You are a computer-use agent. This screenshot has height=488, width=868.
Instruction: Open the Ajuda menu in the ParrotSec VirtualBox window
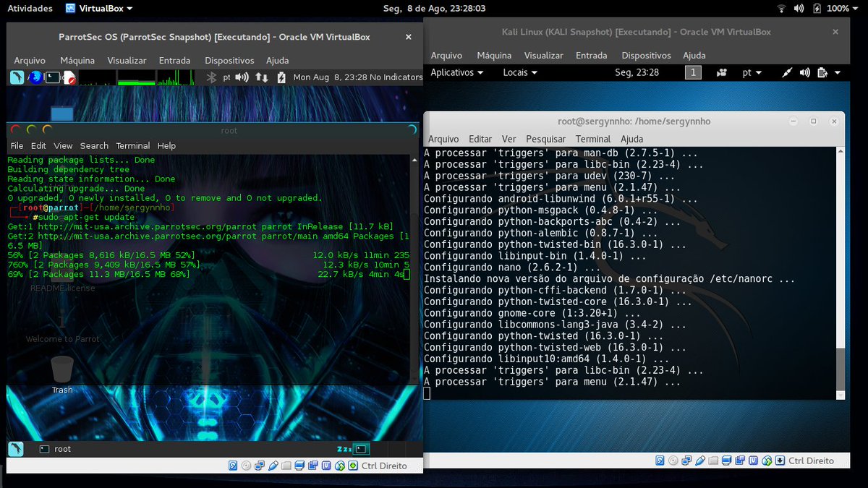pyautogui.click(x=277, y=61)
